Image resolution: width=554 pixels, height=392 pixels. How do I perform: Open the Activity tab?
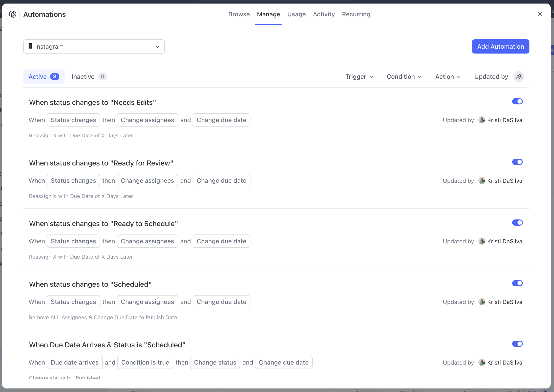coord(323,14)
